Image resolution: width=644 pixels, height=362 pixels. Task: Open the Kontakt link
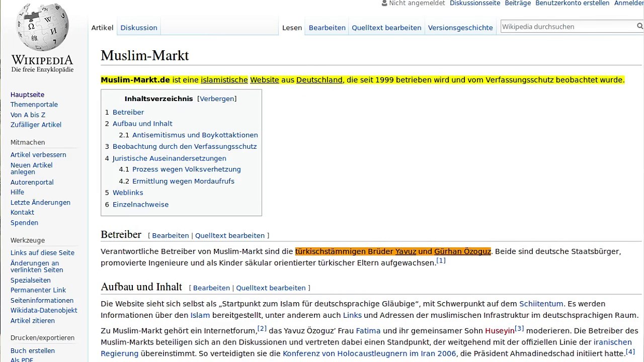click(22, 212)
